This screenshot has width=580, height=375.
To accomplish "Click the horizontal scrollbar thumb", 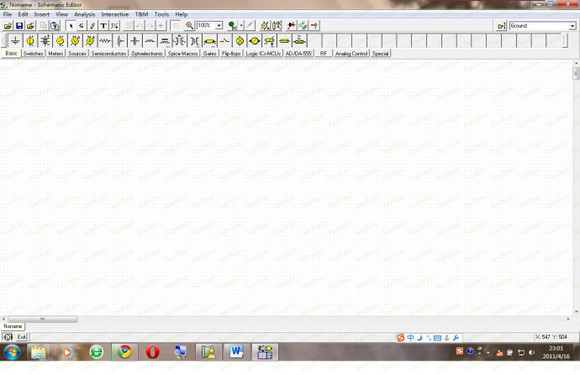I will [x=43, y=319].
